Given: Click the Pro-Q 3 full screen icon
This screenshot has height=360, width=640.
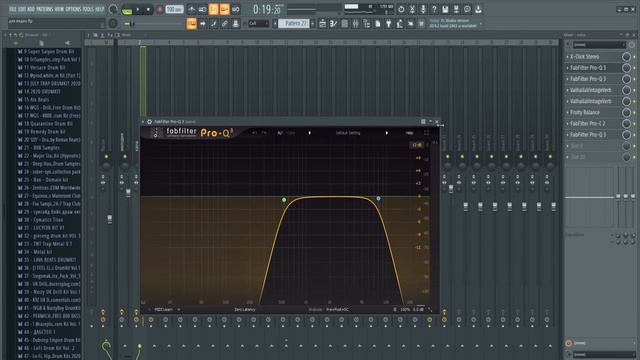Looking at the screenshot, I should coord(427,133).
